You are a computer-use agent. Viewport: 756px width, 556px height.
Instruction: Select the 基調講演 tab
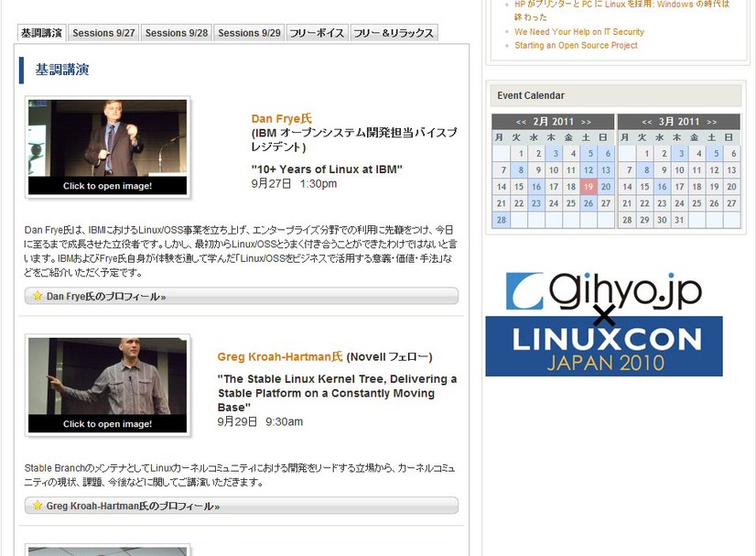(x=41, y=33)
